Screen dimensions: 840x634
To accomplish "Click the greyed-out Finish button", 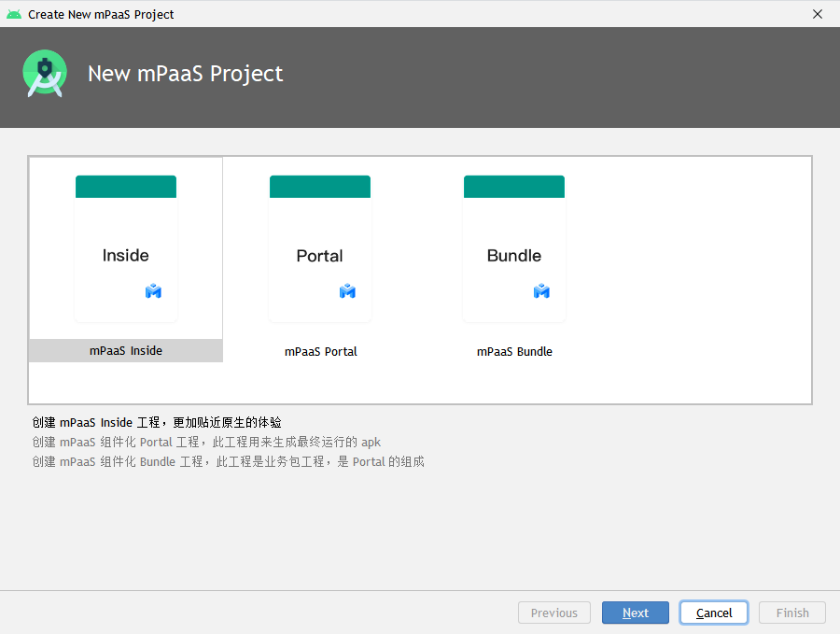I will (x=792, y=613).
